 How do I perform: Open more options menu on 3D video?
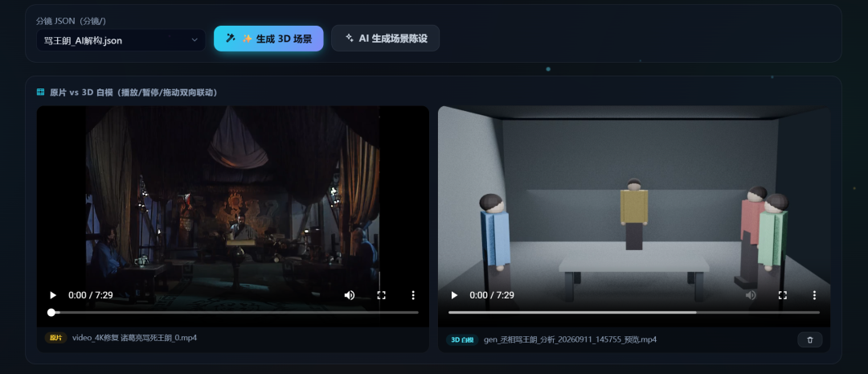pos(814,295)
